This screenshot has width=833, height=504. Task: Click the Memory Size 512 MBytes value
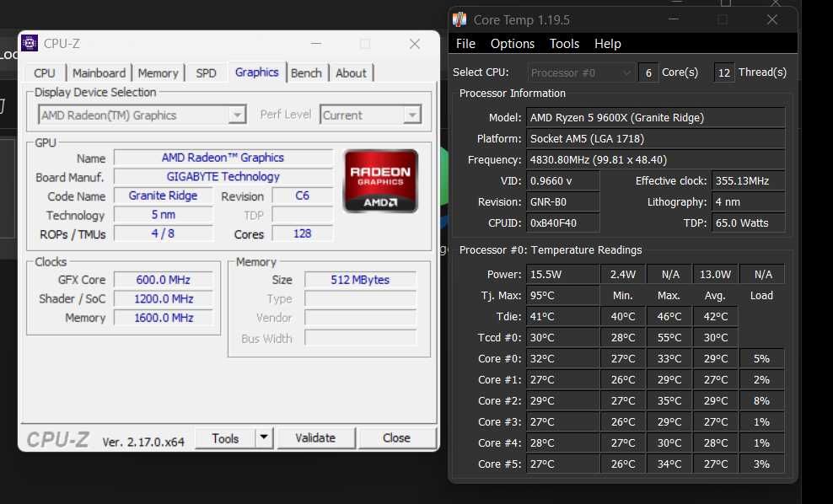coord(360,280)
